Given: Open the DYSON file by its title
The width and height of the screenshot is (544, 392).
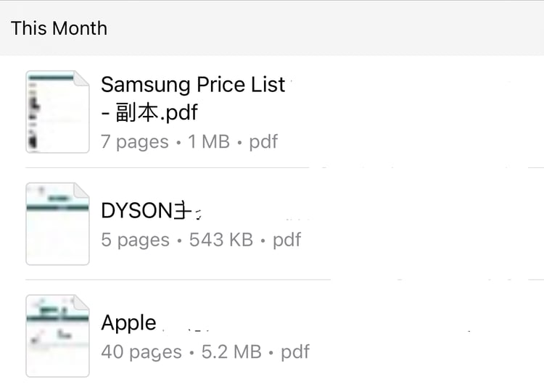Looking at the screenshot, I should [147, 211].
